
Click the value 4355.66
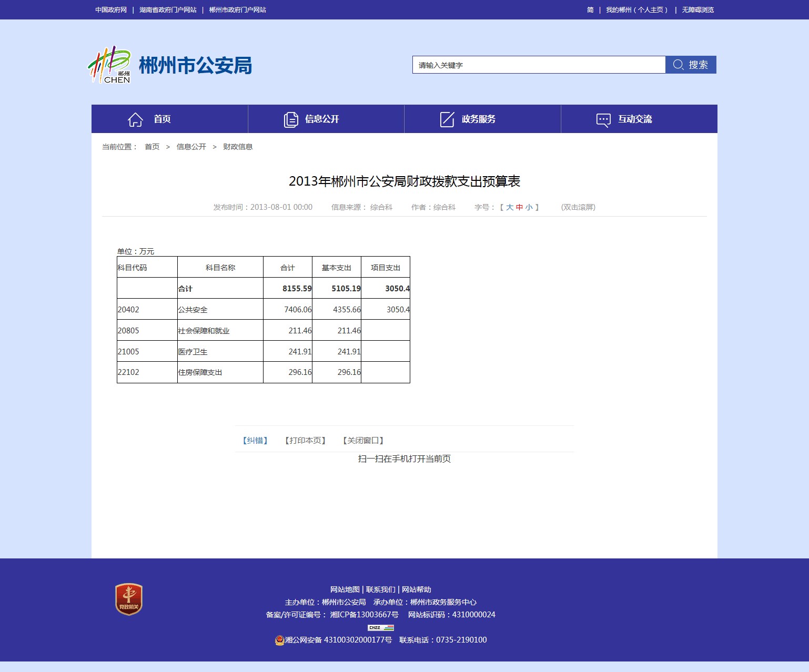[x=347, y=310]
